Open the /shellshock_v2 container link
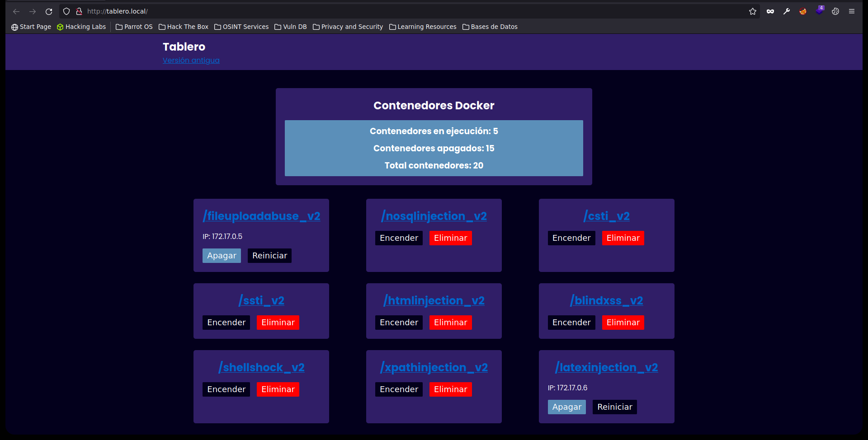868x440 pixels. click(x=261, y=367)
